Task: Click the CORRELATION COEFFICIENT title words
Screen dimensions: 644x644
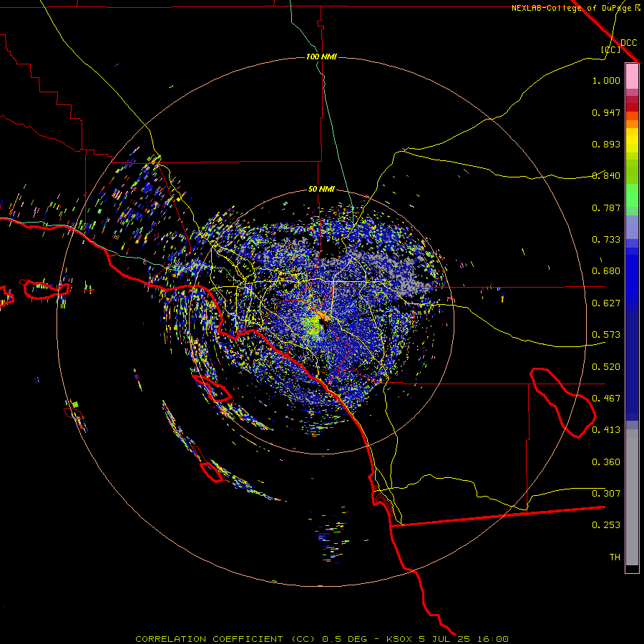Action: tap(209, 639)
